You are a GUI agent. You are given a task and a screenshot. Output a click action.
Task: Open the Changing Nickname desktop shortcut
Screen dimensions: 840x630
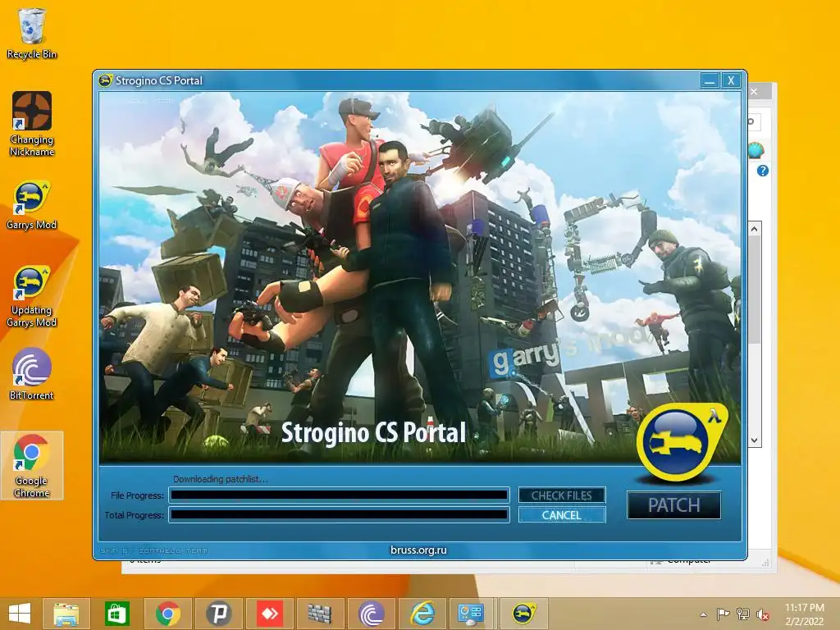tap(32, 124)
